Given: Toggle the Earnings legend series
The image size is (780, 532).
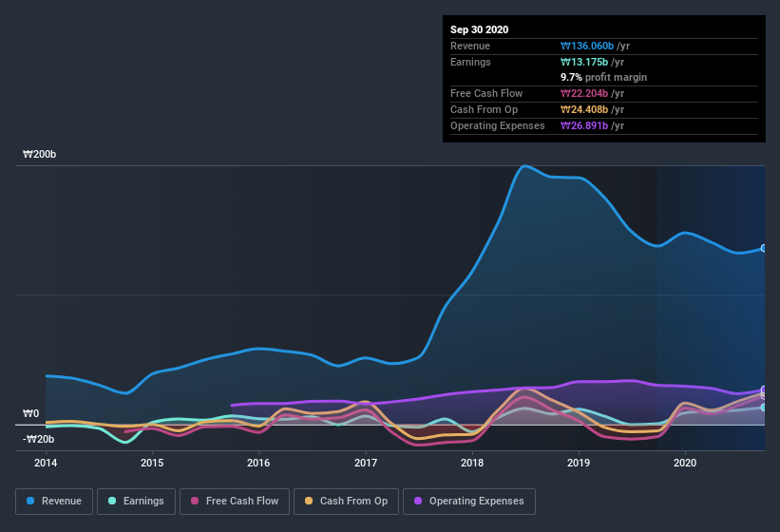Looking at the screenshot, I should click(x=136, y=502).
